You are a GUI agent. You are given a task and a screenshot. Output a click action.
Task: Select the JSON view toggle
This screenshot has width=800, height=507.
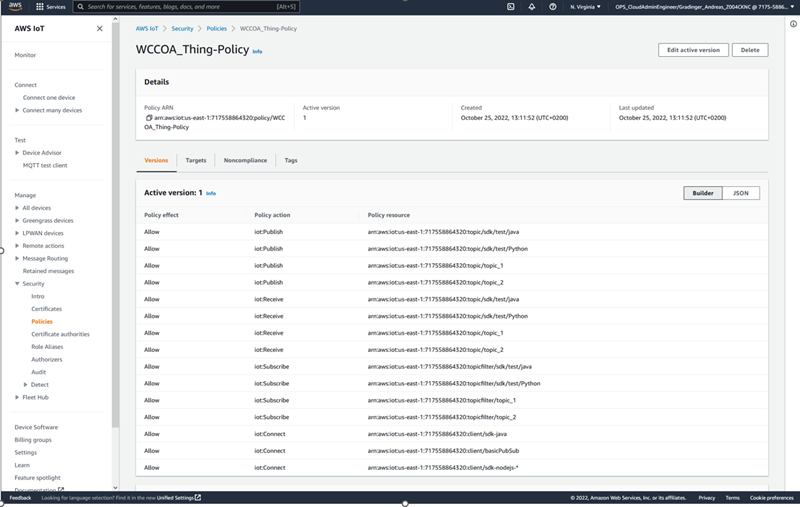(741, 193)
